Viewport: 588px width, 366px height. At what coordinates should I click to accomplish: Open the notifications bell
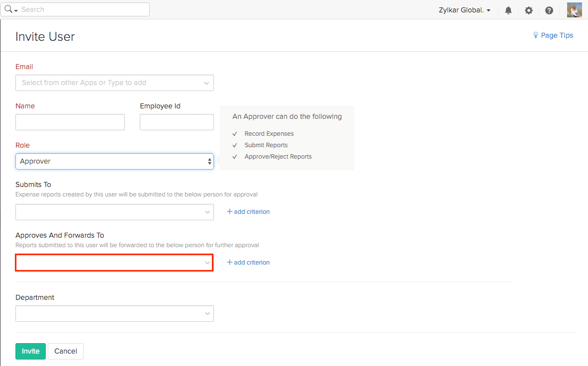tap(508, 10)
